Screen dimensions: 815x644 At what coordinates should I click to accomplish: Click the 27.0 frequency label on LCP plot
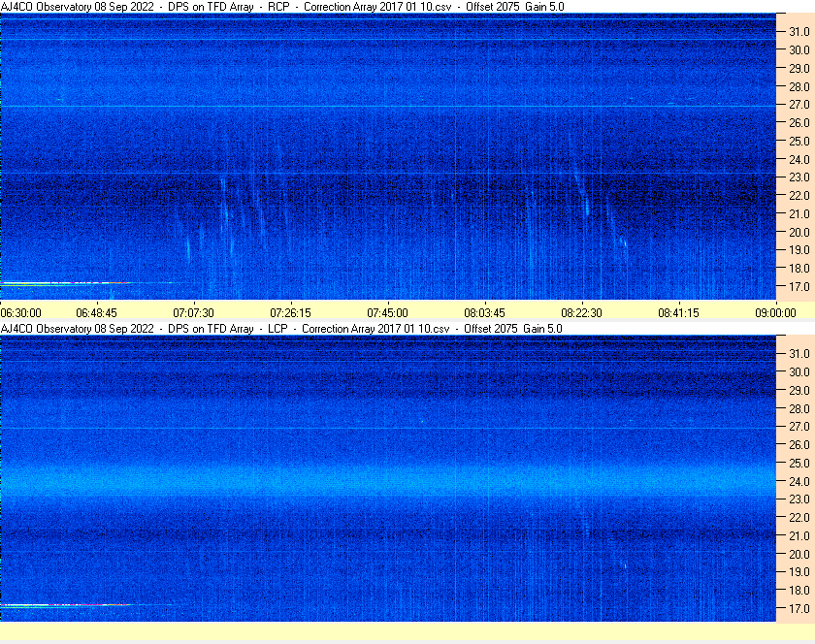click(x=799, y=427)
